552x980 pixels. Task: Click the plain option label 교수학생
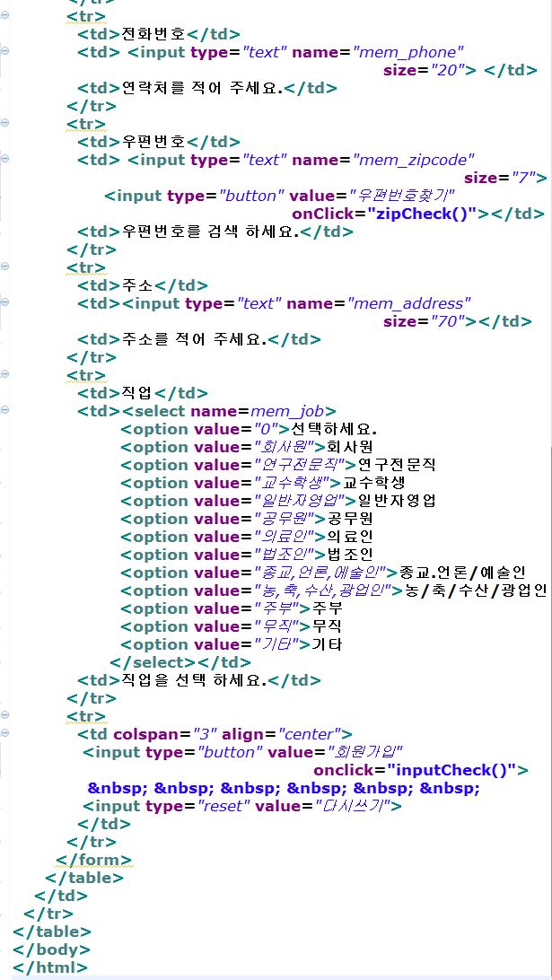[374, 483]
